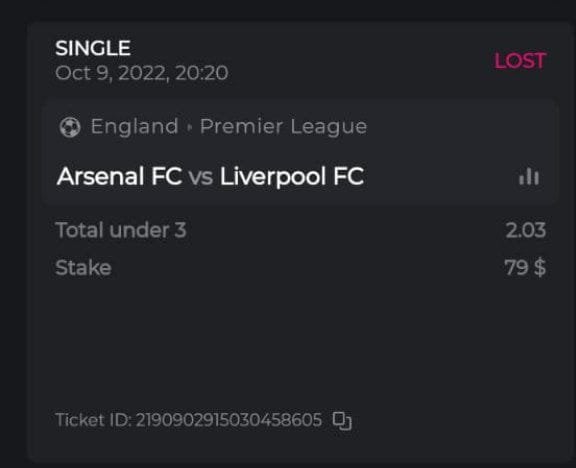Click the 20:20 time text

(x=202, y=73)
